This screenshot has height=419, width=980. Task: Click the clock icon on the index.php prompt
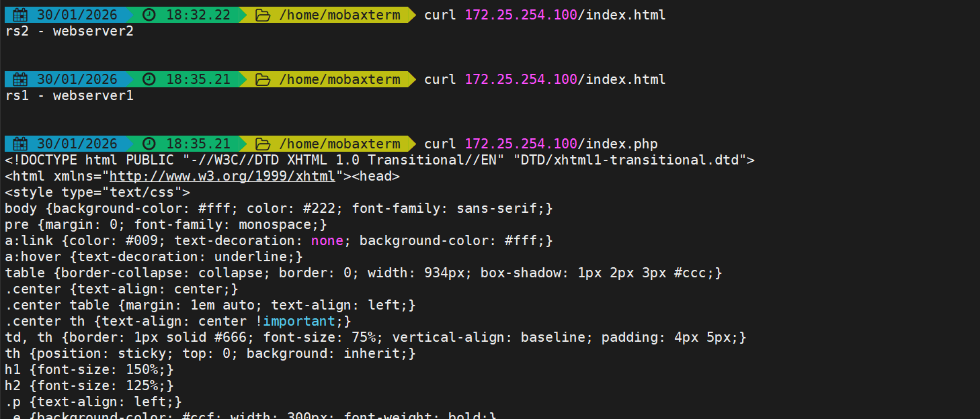[149, 144]
